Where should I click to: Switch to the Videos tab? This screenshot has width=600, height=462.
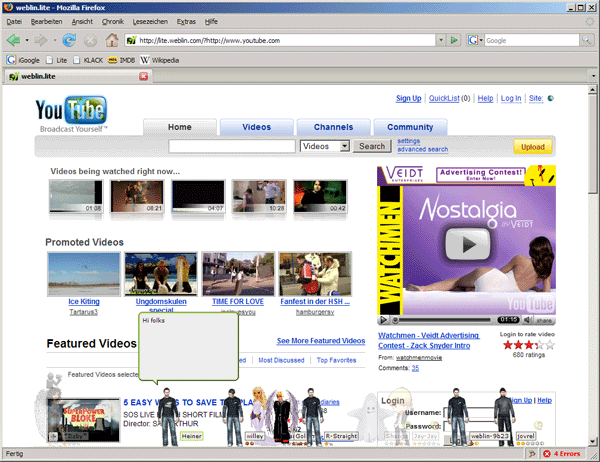(x=257, y=127)
